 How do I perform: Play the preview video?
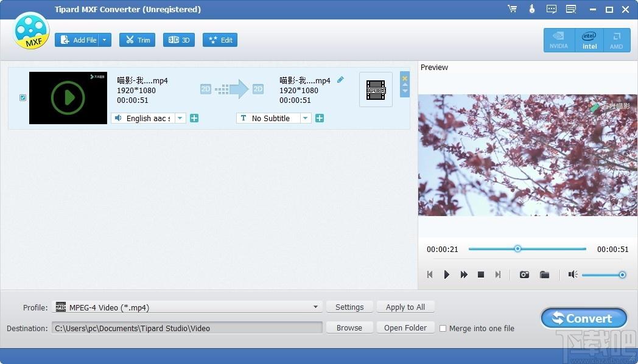coord(447,275)
